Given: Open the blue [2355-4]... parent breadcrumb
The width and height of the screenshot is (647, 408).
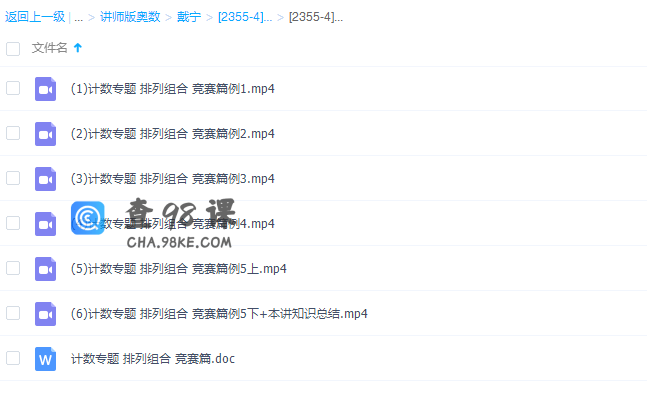Looking at the screenshot, I should click(245, 17).
